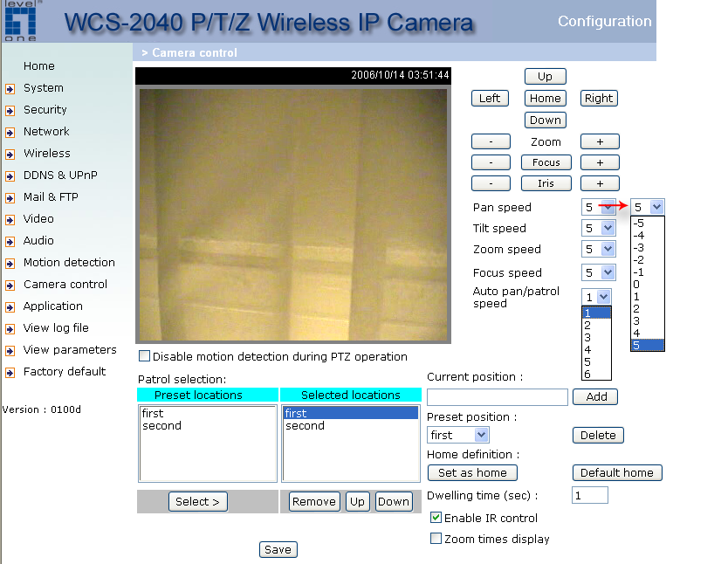Click the Current position text field

498,397
